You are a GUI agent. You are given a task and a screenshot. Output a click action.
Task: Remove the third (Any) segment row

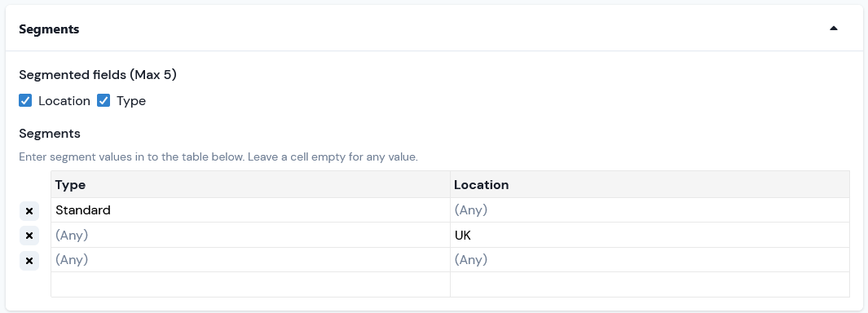pyautogui.click(x=29, y=260)
